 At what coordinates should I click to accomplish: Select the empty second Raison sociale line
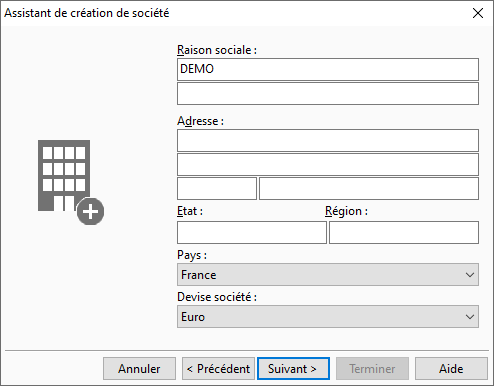(328, 94)
